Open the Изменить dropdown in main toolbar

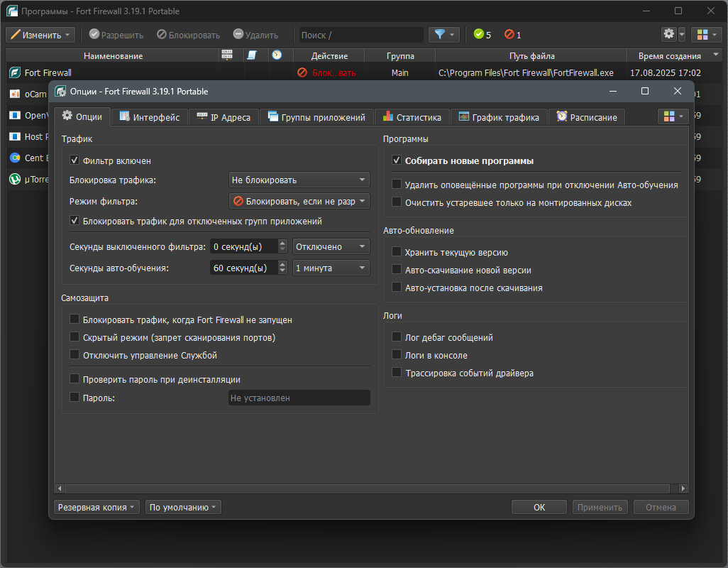tap(40, 35)
